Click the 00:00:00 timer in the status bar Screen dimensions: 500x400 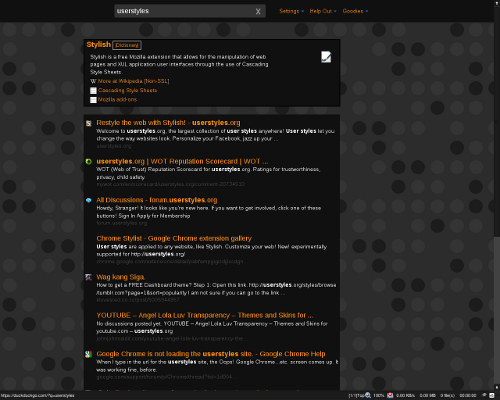click(x=468, y=396)
